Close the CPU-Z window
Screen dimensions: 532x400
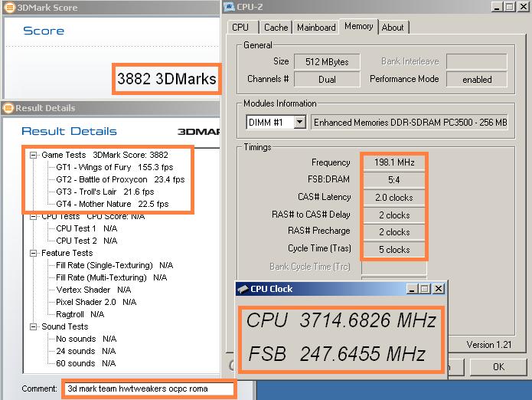point(524,7)
